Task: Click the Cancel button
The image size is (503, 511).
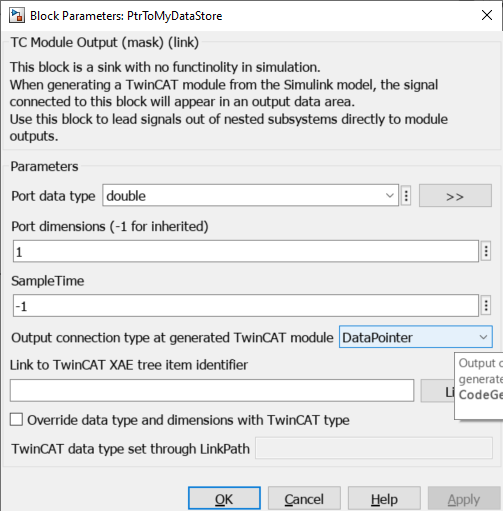Action: click(x=304, y=498)
